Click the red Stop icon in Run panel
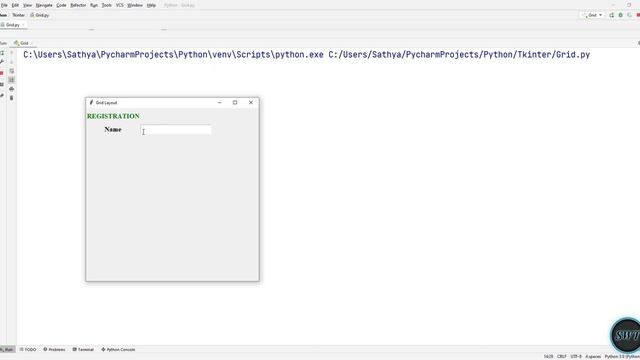The height and width of the screenshot is (360, 640). 2,73
